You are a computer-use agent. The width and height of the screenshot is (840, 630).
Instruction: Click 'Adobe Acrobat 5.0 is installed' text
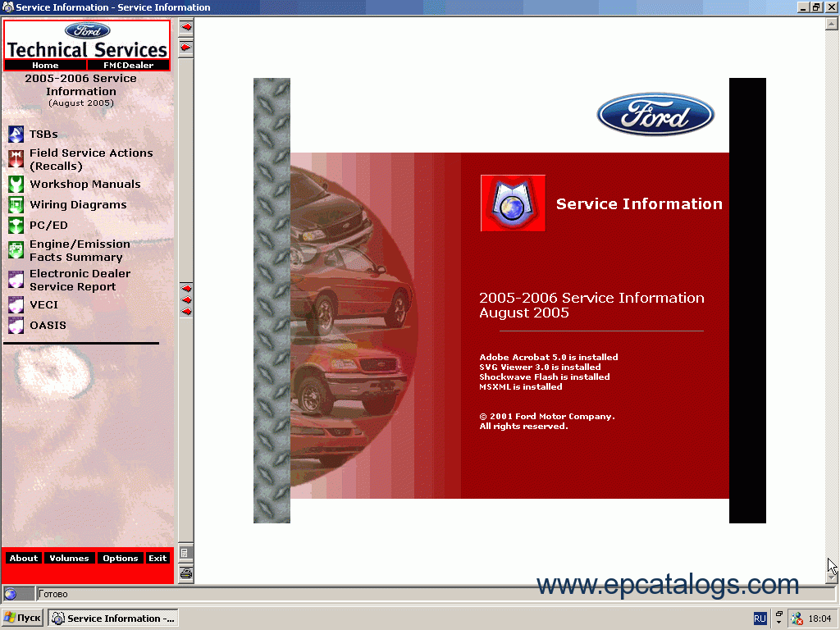(549, 357)
